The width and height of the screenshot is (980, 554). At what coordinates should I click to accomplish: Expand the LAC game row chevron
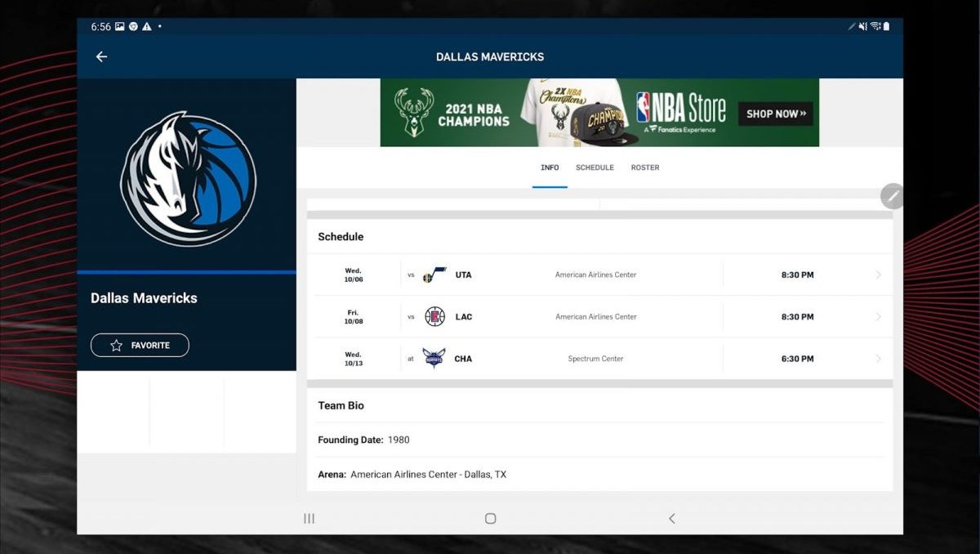click(x=878, y=317)
